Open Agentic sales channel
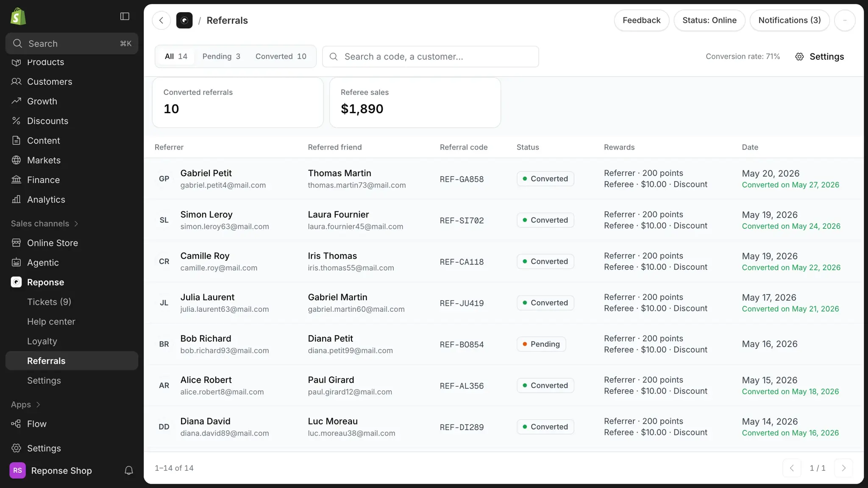Viewport: 868px width, 488px height. [x=72, y=263]
